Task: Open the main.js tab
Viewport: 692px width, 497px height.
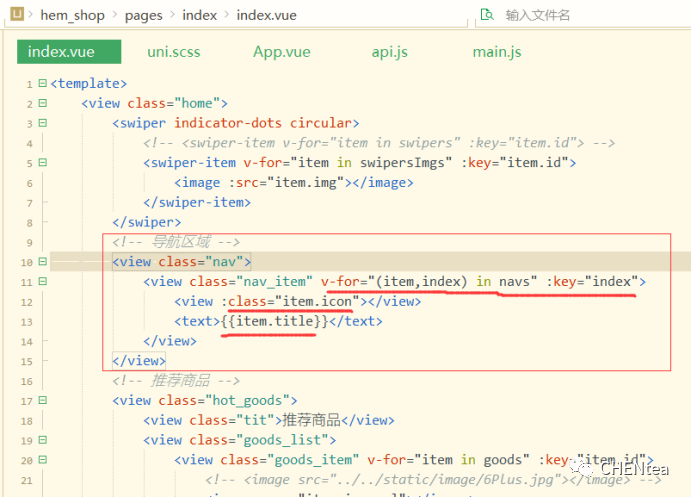Action: (x=496, y=52)
